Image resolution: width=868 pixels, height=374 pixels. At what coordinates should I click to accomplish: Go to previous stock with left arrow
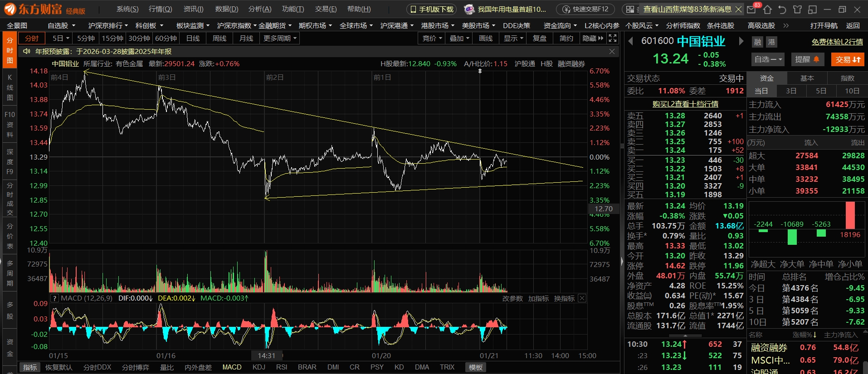tap(630, 41)
